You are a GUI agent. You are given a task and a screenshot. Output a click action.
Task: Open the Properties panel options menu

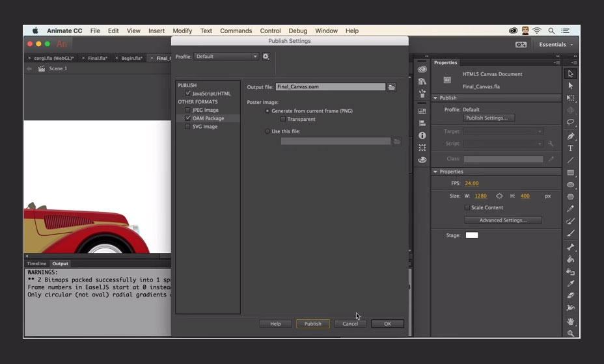tap(556, 62)
